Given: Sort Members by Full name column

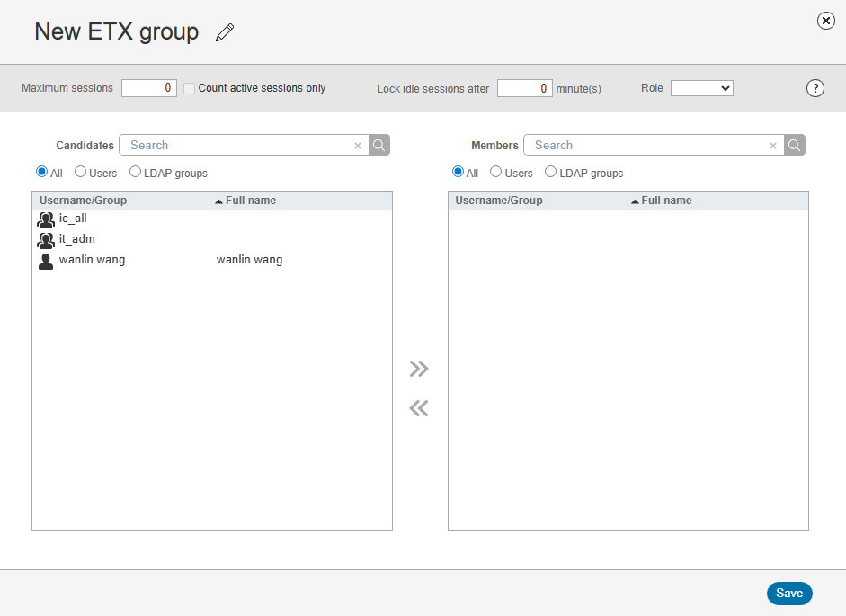Looking at the screenshot, I should 666,201.
